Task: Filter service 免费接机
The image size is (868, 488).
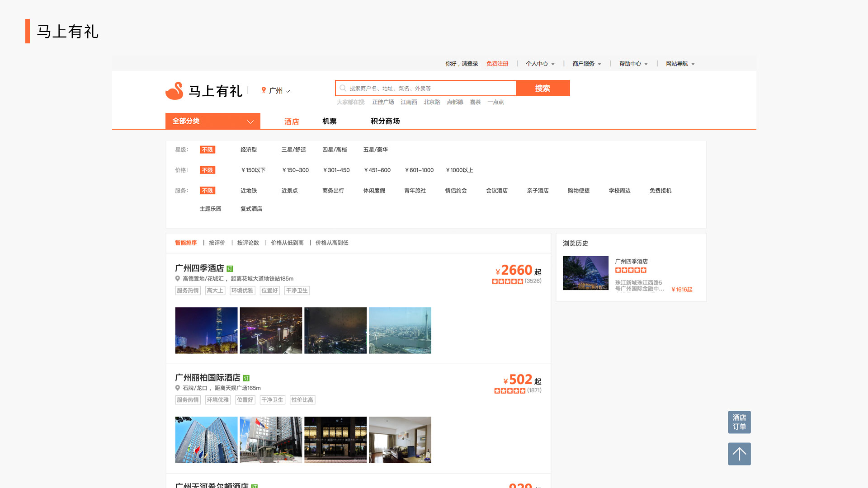Action: pyautogui.click(x=660, y=191)
